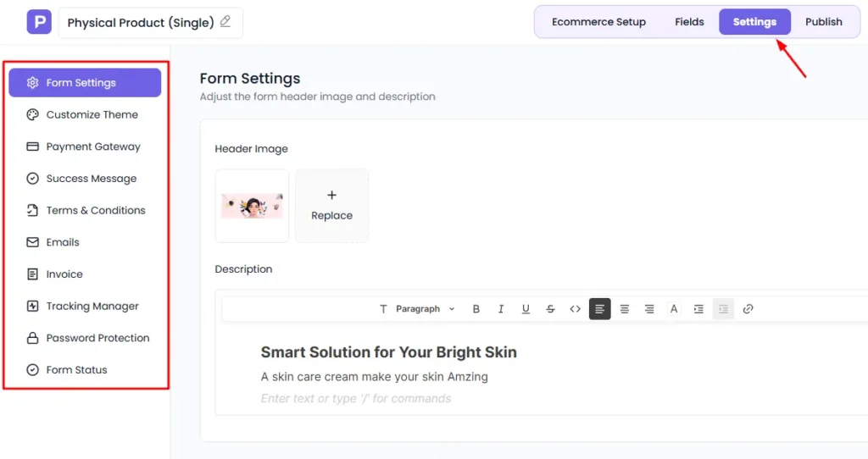The height and width of the screenshot is (459, 868).
Task: Align description text left
Action: coord(599,309)
